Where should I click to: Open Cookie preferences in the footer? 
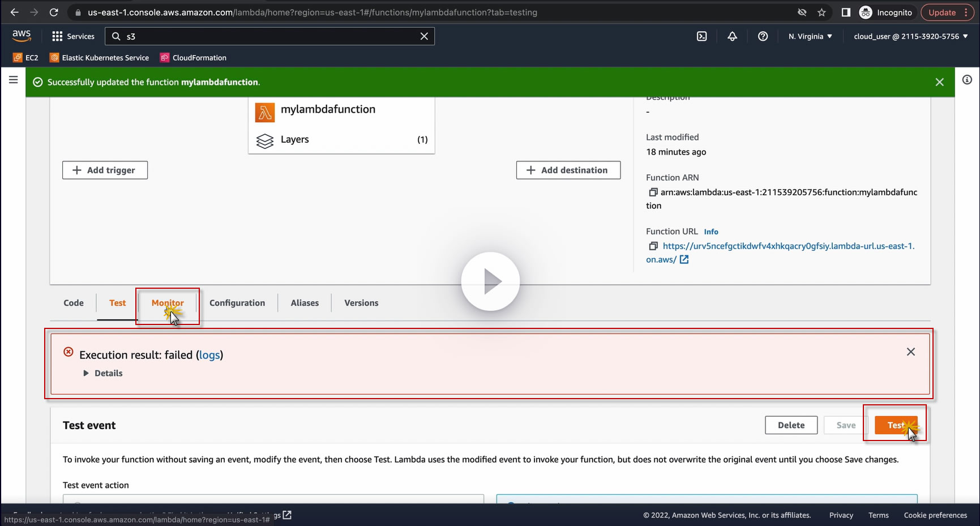pyautogui.click(x=935, y=515)
